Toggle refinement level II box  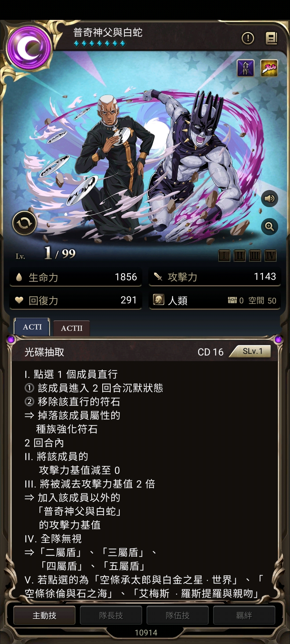pyautogui.click(x=240, y=256)
